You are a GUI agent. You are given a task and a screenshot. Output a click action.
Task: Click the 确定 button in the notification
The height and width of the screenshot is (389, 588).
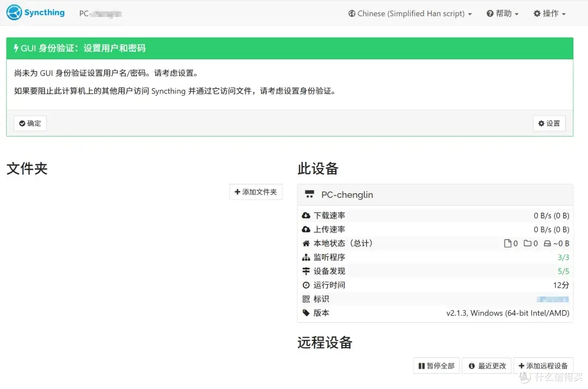click(30, 124)
